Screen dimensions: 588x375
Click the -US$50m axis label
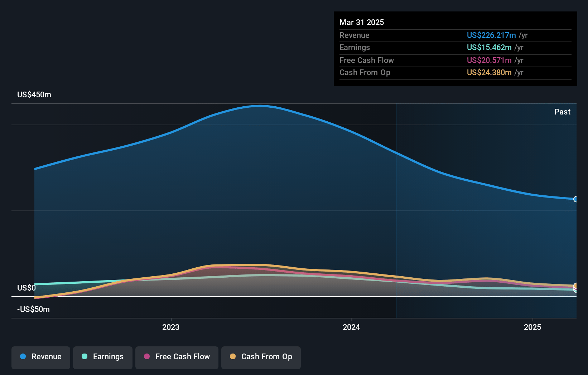tap(33, 310)
